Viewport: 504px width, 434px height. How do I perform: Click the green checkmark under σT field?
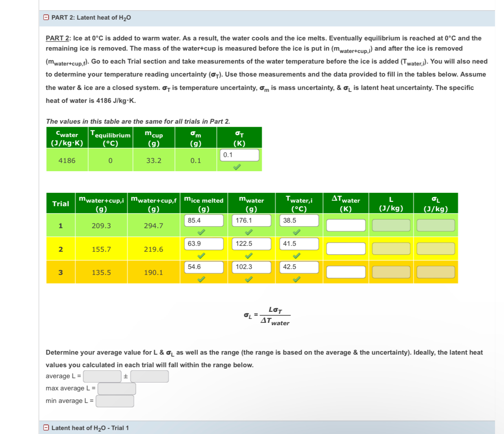coord(237,167)
